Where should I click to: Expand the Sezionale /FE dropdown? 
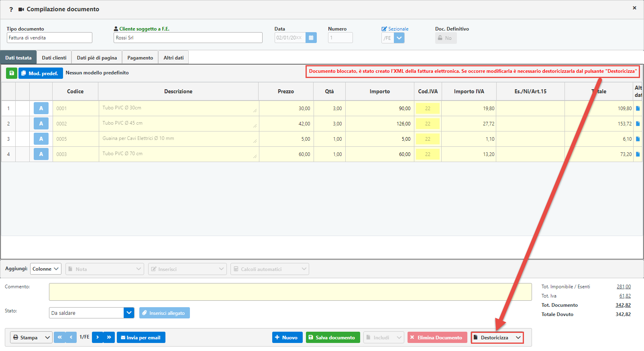pyautogui.click(x=399, y=38)
